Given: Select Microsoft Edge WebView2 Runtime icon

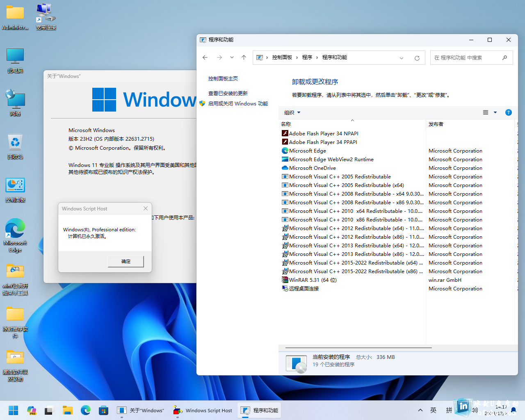Looking at the screenshot, I should coord(285,159).
